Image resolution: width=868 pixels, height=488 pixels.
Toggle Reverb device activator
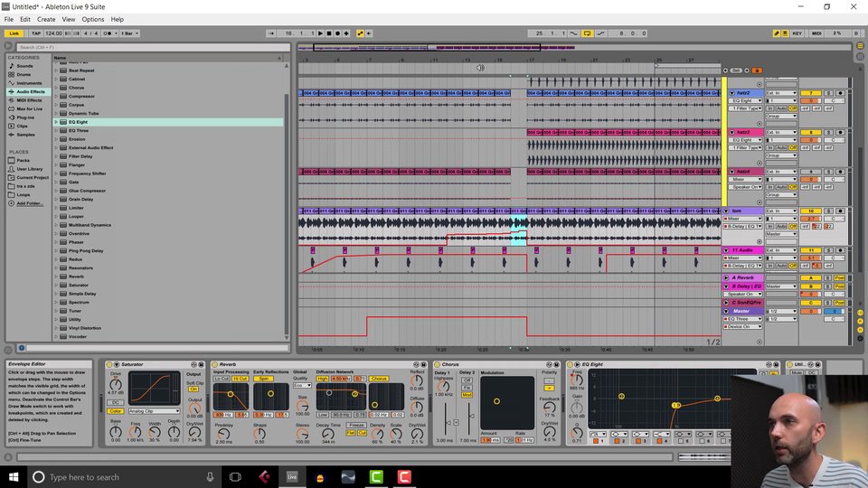pos(215,364)
